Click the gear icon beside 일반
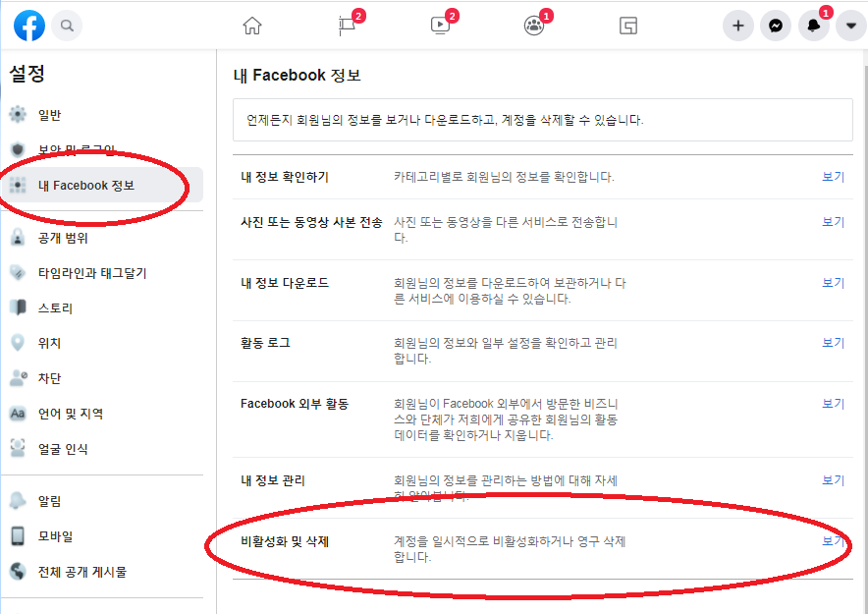The width and height of the screenshot is (868, 614). point(18,114)
